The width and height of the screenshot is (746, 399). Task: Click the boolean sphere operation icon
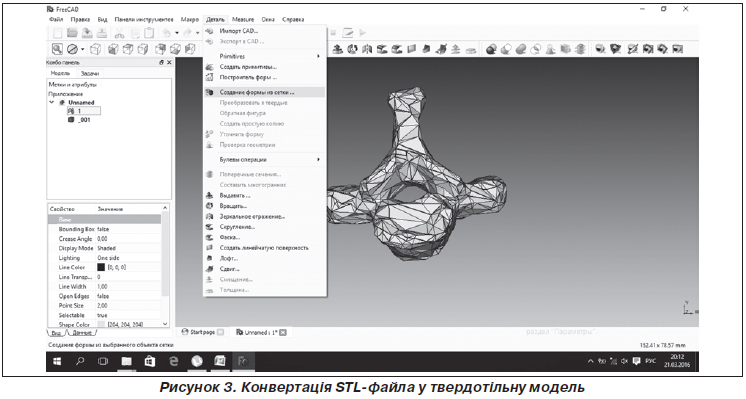[x=491, y=49]
